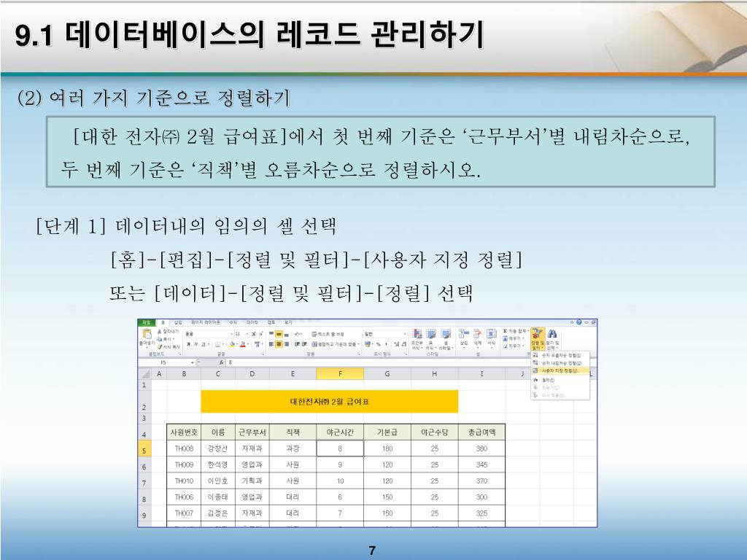This screenshot has height=560, width=747.
Task: Click the Conditional Formatting icon
Action: pyautogui.click(x=417, y=334)
